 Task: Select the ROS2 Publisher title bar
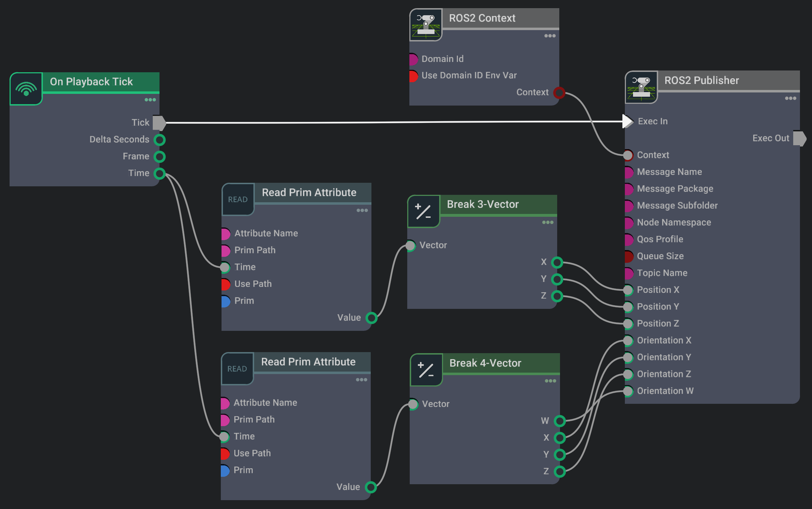click(729, 81)
